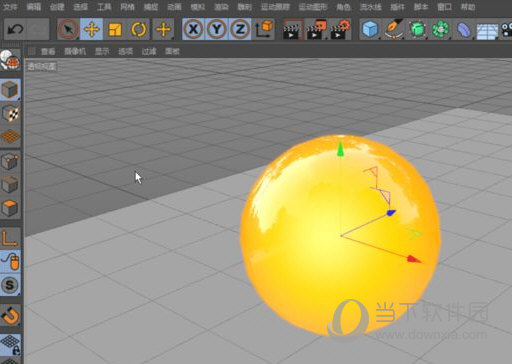
Task: Open the blue Cube primitives flyout
Action: 371,29
